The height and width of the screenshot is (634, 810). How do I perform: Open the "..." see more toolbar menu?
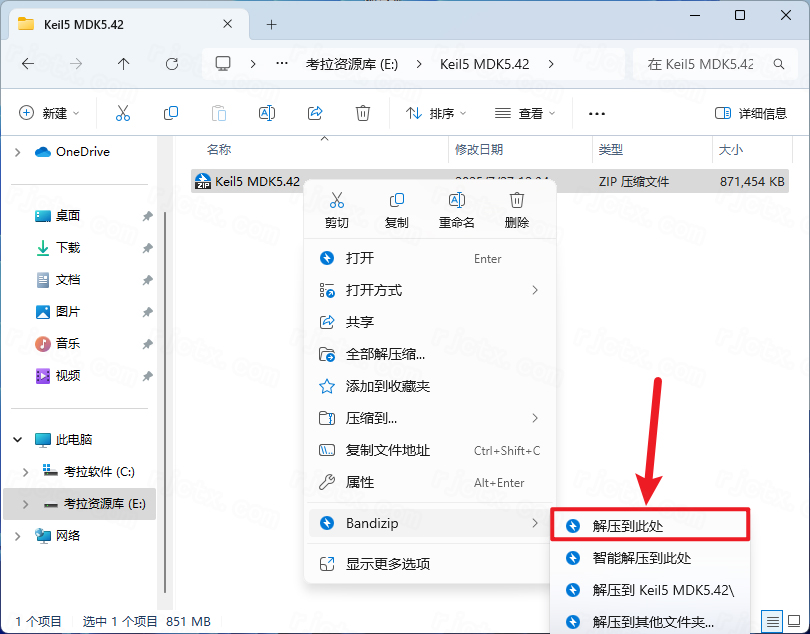tap(597, 112)
